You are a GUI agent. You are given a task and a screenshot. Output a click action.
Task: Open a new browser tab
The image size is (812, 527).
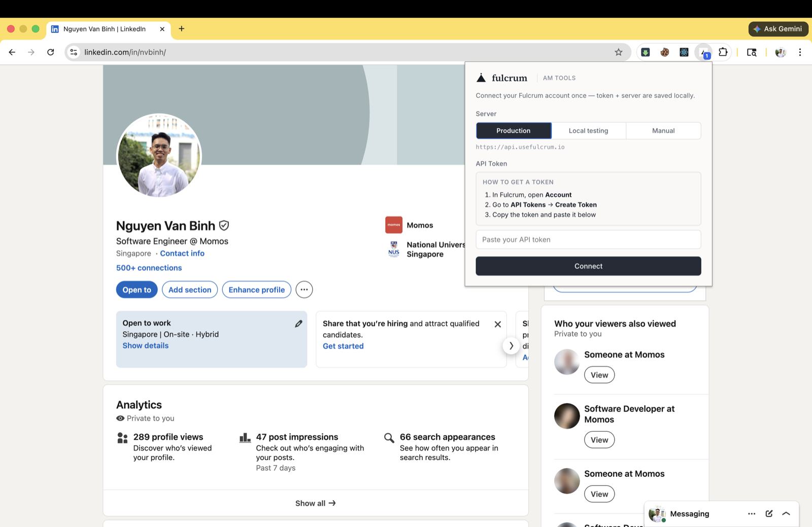182,29
